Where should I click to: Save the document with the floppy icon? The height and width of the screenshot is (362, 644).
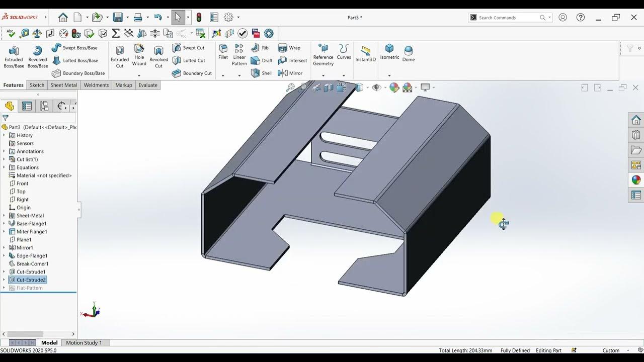pyautogui.click(x=118, y=18)
